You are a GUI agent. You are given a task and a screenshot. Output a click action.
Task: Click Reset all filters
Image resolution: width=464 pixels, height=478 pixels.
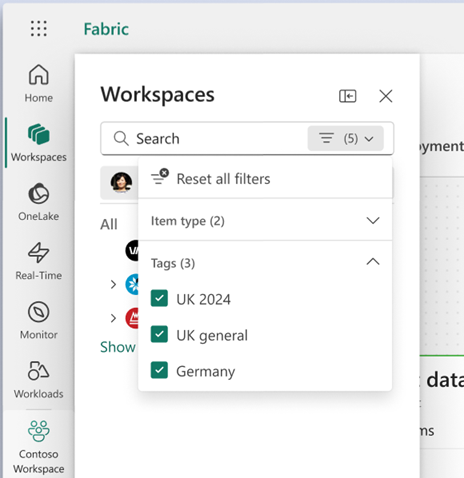pos(265,179)
